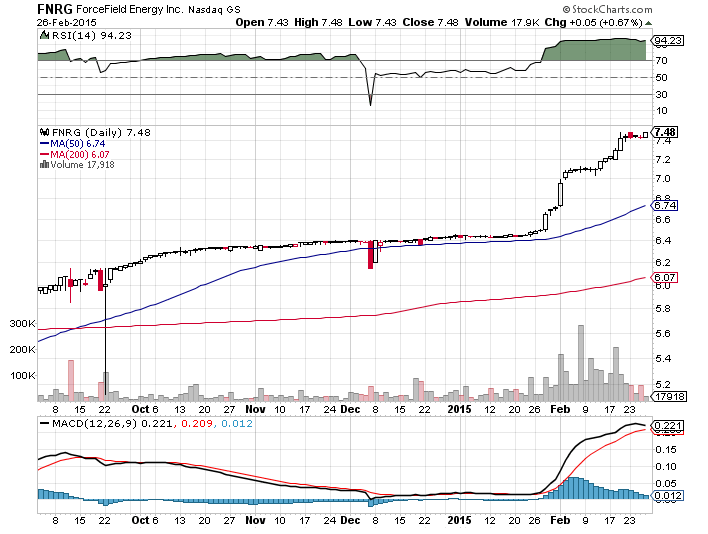Click the RSI(14) 94.23 legend label

[x=92, y=36]
